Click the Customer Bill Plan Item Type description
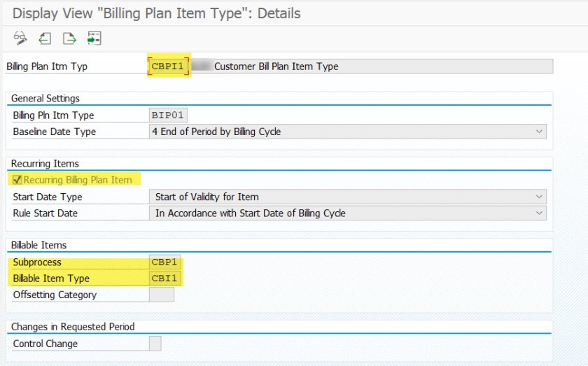 point(276,66)
